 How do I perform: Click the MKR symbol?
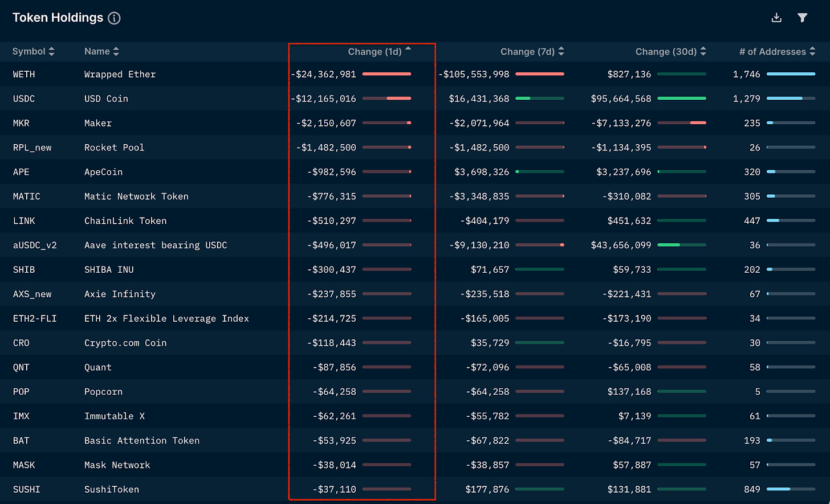coord(22,123)
